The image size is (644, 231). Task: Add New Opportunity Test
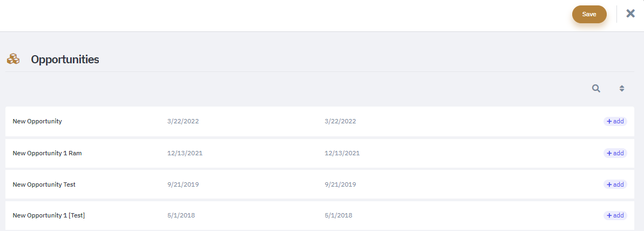pyautogui.click(x=615, y=184)
